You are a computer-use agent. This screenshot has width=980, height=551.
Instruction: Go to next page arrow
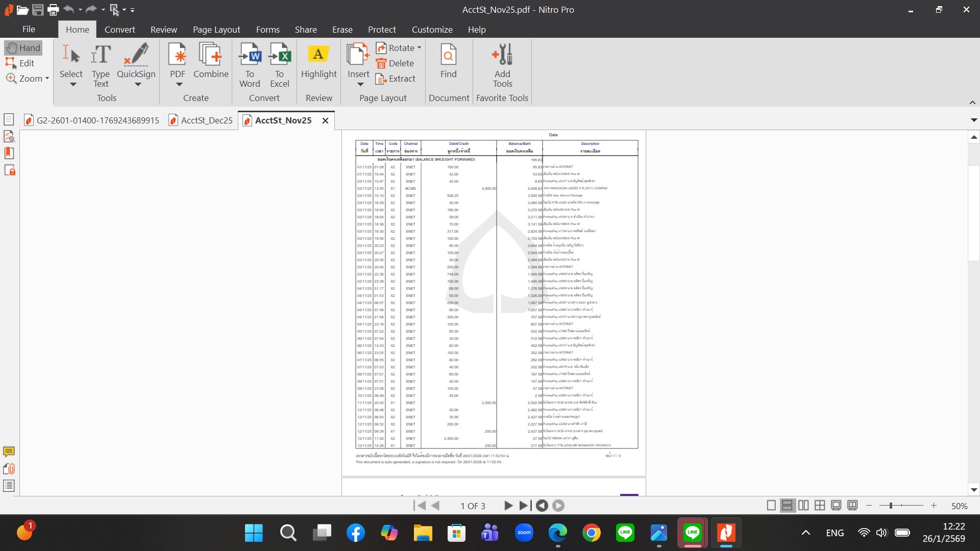[x=508, y=506]
